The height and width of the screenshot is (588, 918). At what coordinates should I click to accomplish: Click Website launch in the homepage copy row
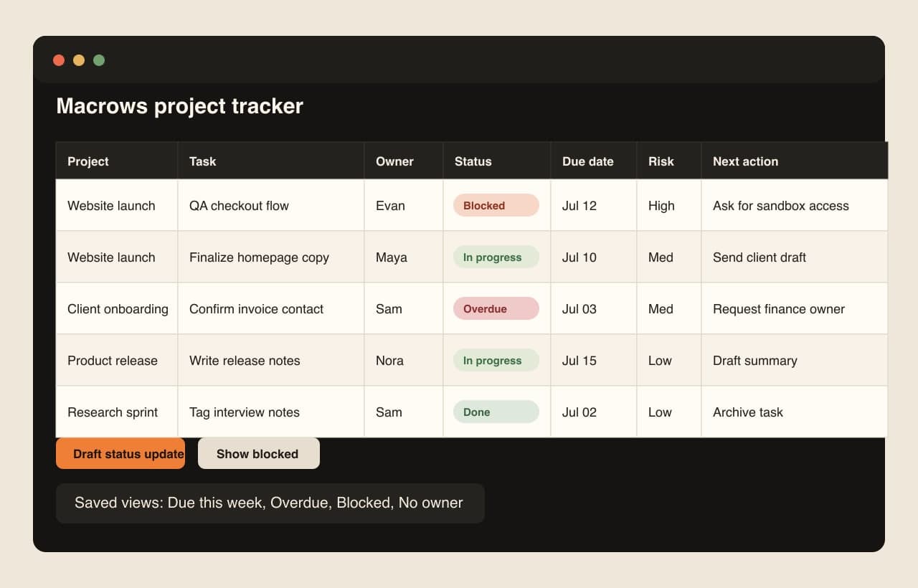click(117, 257)
